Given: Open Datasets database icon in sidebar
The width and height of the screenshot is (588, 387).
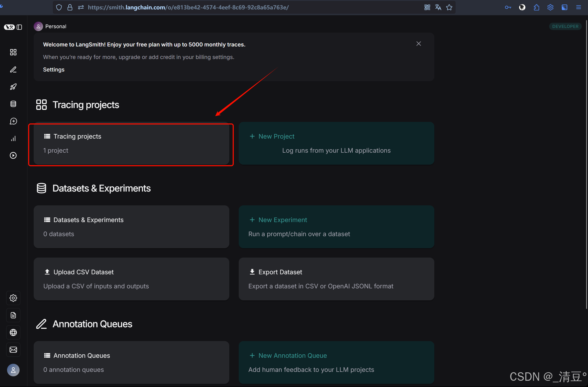Looking at the screenshot, I should (13, 104).
